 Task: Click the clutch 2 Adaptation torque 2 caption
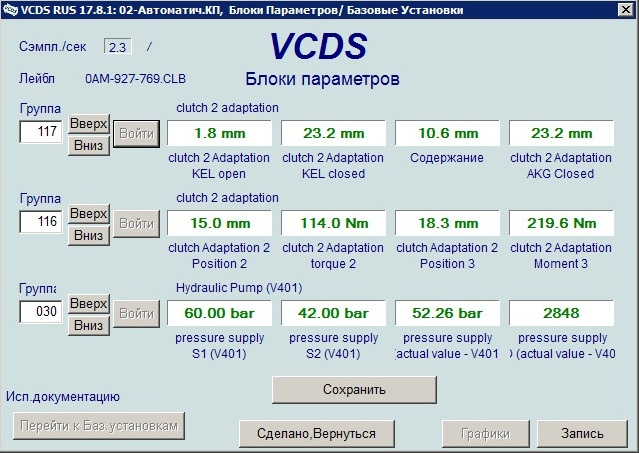pyautogui.click(x=333, y=256)
